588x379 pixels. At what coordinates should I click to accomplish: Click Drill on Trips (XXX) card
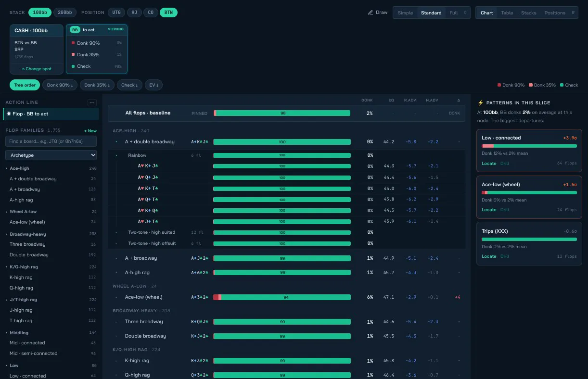504,256
